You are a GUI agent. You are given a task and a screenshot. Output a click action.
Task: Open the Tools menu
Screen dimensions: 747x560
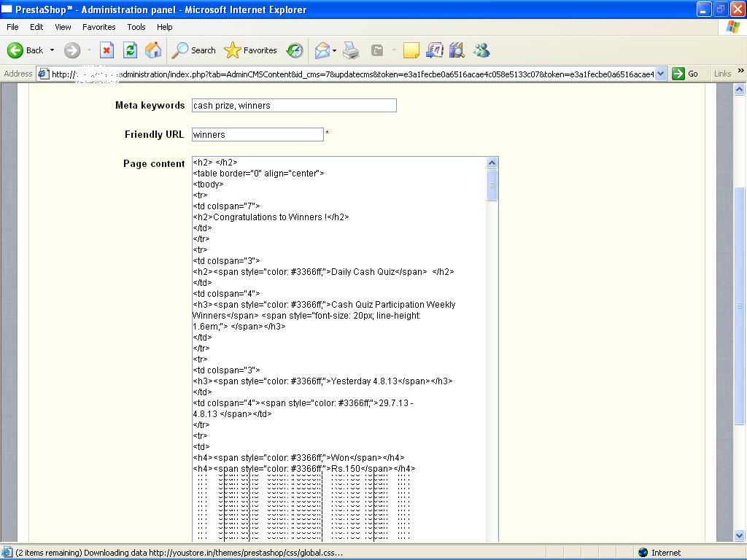click(x=136, y=27)
